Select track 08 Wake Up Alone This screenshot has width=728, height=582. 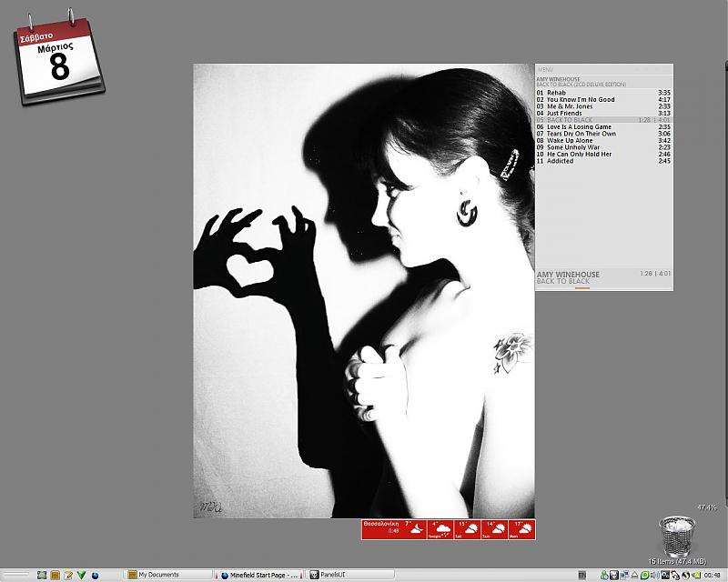603,141
